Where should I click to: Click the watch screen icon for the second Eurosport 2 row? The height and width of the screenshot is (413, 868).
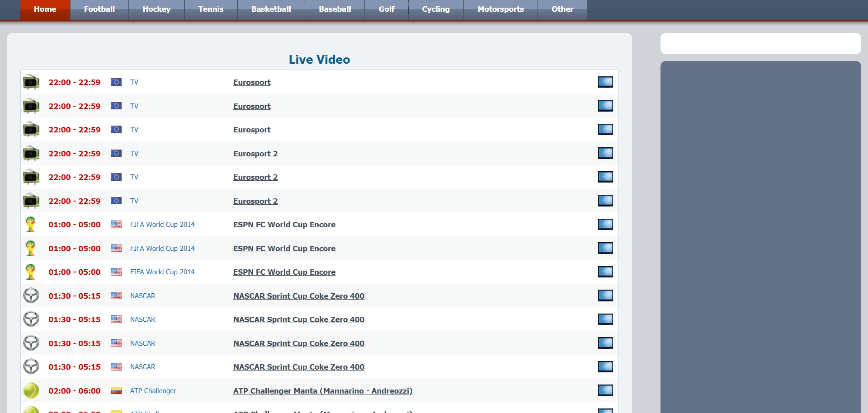pyautogui.click(x=605, y=177)
